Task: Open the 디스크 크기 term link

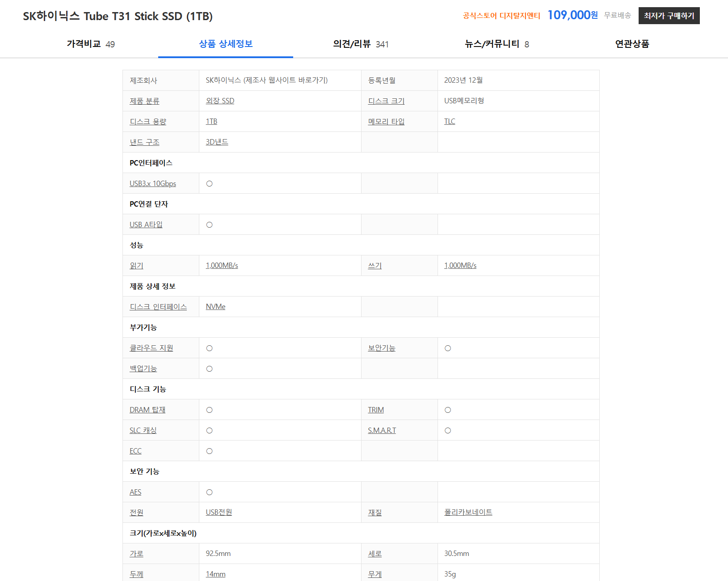Action: 386,101
